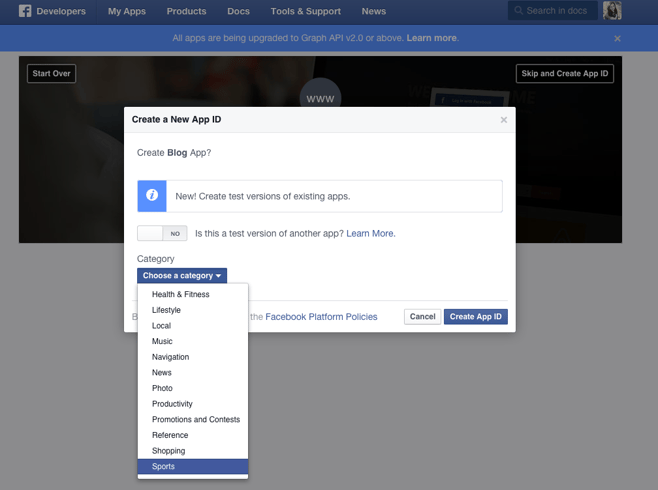Click the search magnifier icon
Image resolution: width=658 pixels, height=490 pixels.
pyautogui.click(x=519, y=10)
